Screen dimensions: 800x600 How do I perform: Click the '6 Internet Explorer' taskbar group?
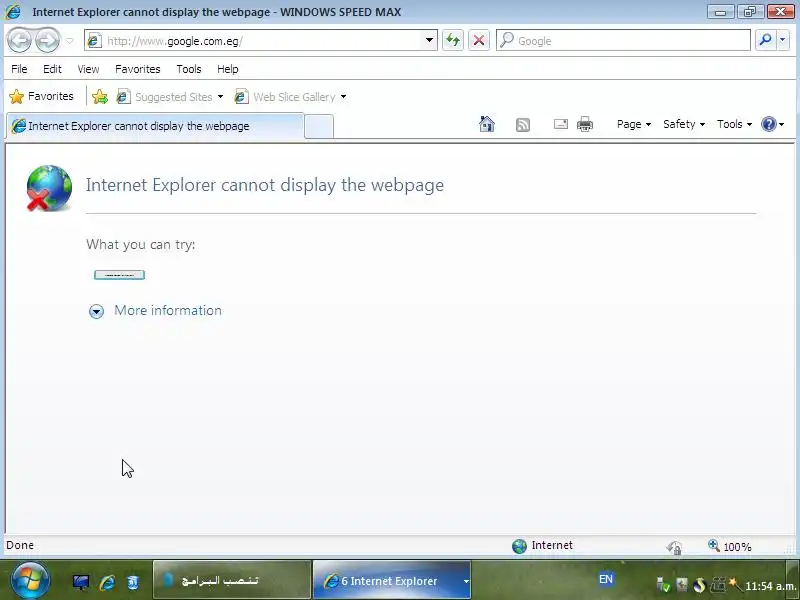392,580
